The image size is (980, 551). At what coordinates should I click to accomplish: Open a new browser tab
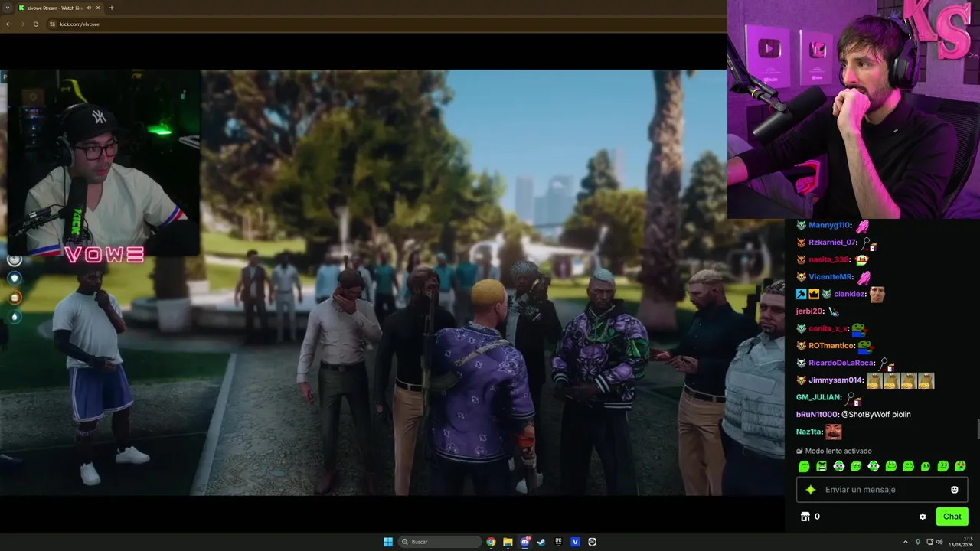(x=112, y=8)
